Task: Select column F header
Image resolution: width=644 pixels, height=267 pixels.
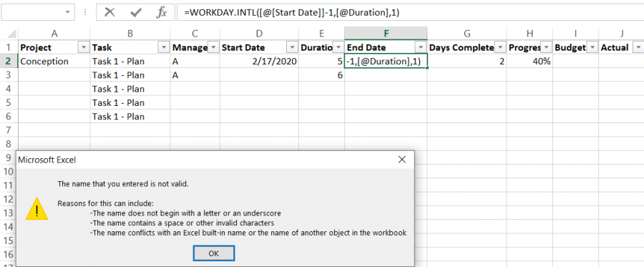Action: pyautogui.click(x=386, y=34)
